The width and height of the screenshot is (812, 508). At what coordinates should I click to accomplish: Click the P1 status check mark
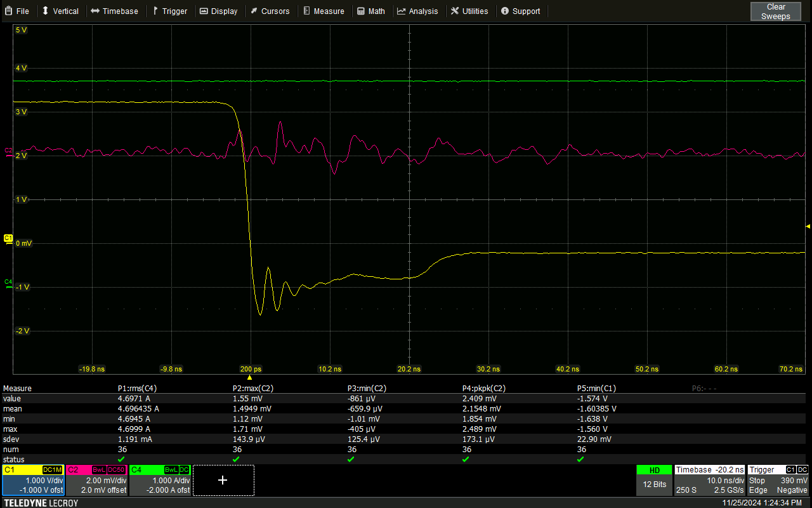[121, 459]
